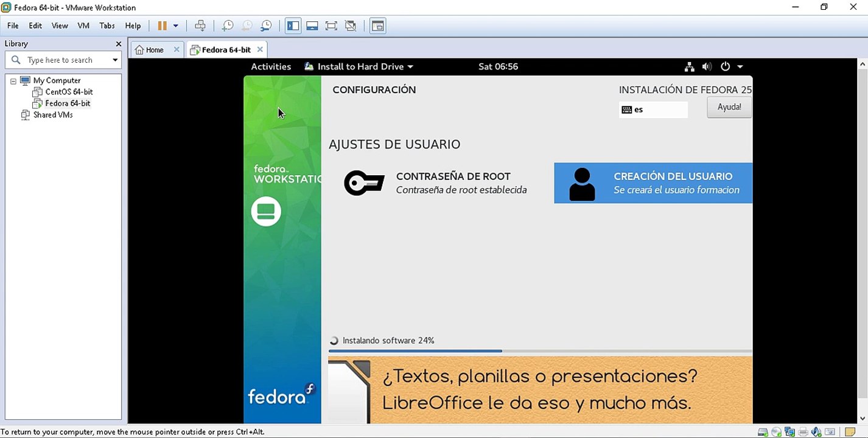Open GNOME Activities overview
868x438 pixels.
(271, 66)
